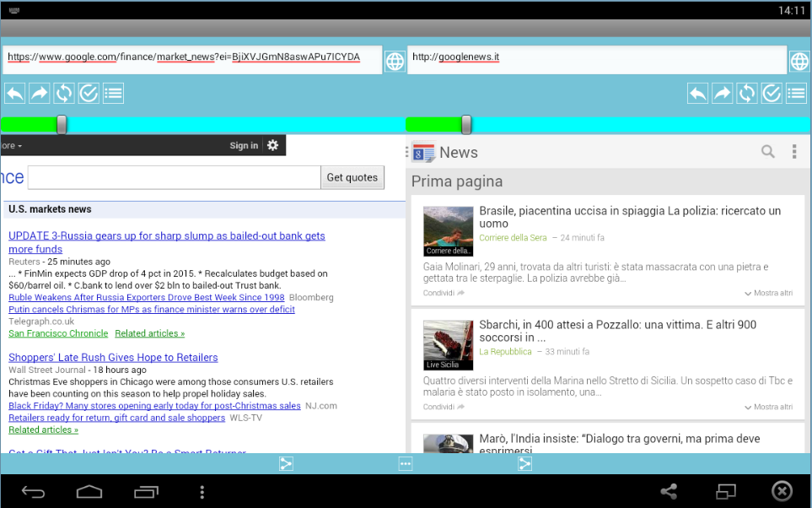Open Sbarchi article boat thumbnail

pos(448,345)
